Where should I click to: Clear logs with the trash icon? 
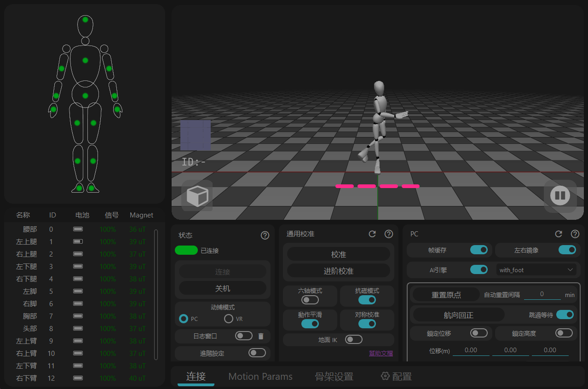[x=261, y=336]
